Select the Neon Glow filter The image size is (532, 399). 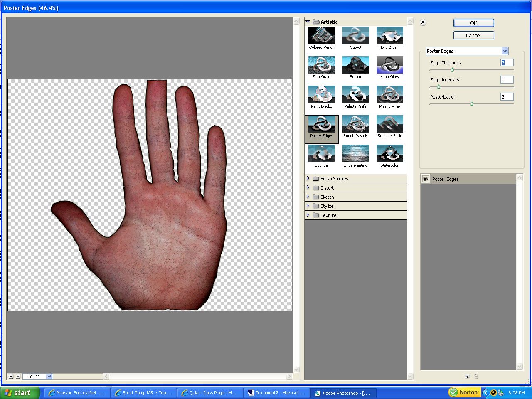pos(389,64)
